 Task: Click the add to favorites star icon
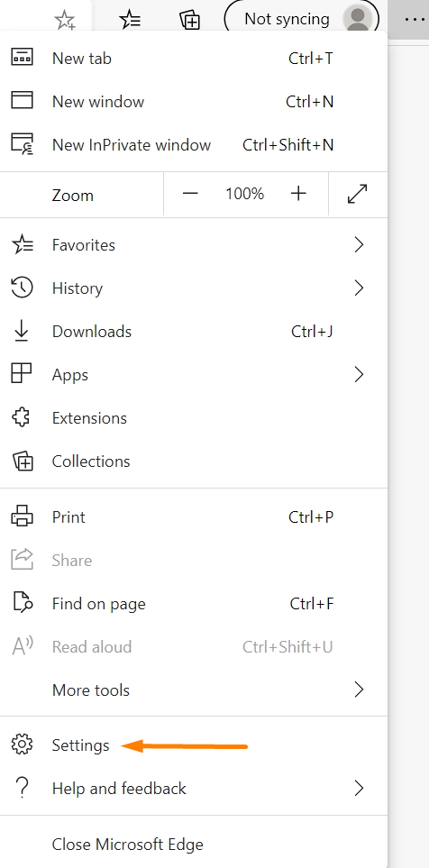[x=65, y=21]
